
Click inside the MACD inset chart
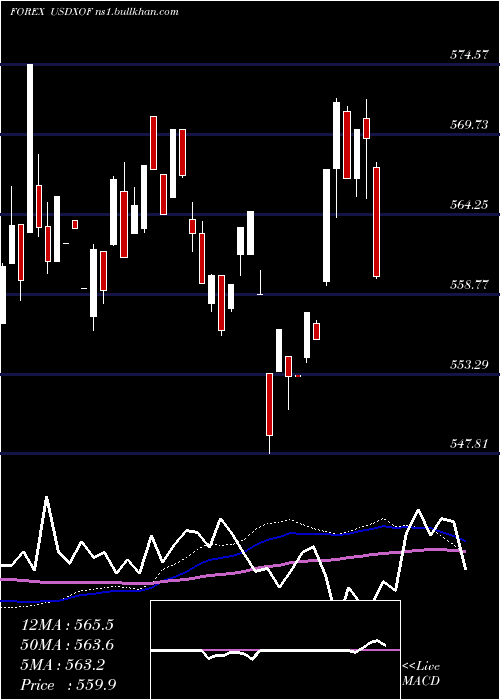pos(275,650)
